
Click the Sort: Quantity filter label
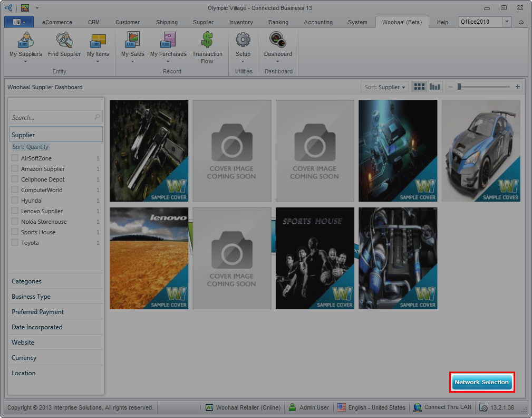coord(31,147)
